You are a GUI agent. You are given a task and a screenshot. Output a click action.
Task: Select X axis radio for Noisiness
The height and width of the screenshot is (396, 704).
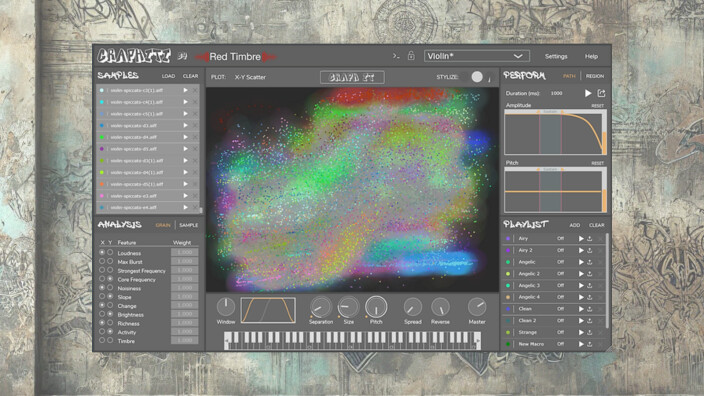102,288
